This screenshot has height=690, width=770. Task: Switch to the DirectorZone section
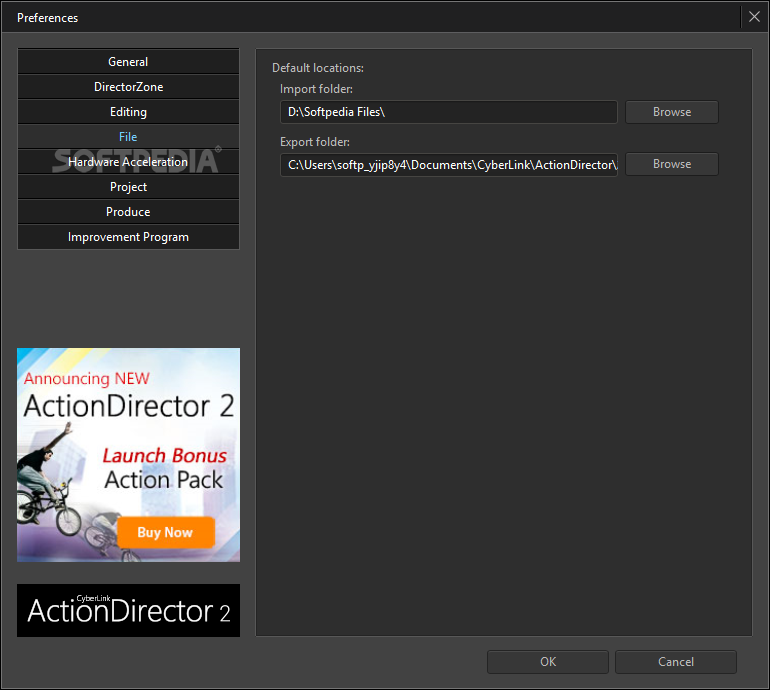pos(128,87)
